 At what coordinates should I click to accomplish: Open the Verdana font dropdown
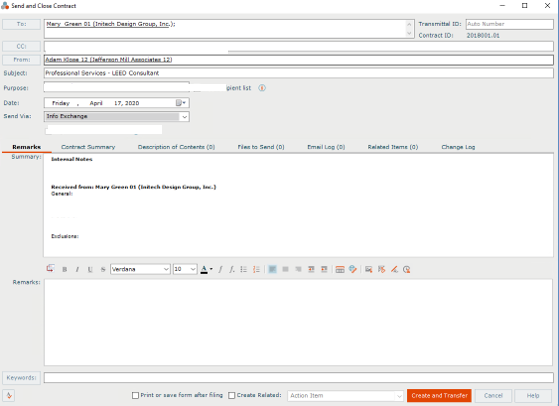pos(166,269)
